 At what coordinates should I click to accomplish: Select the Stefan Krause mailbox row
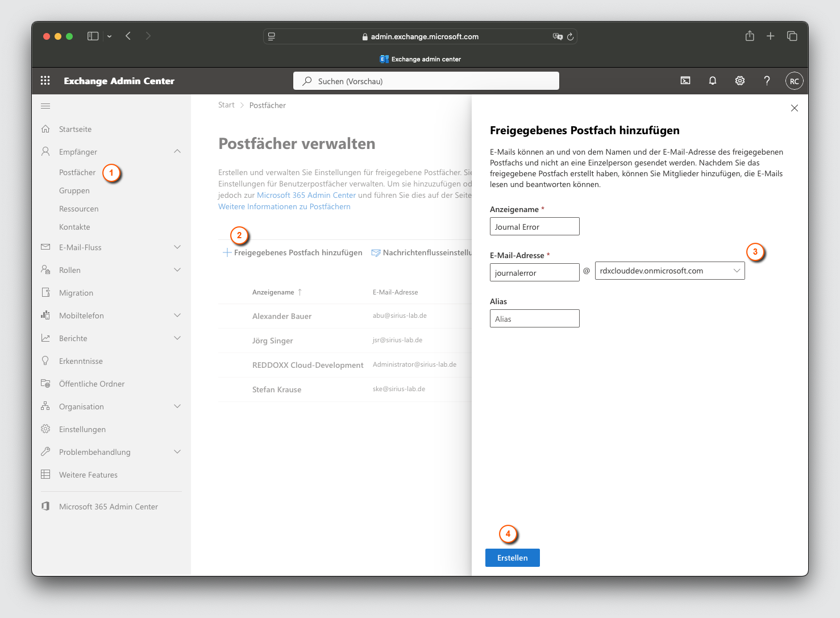pos(345,389)
